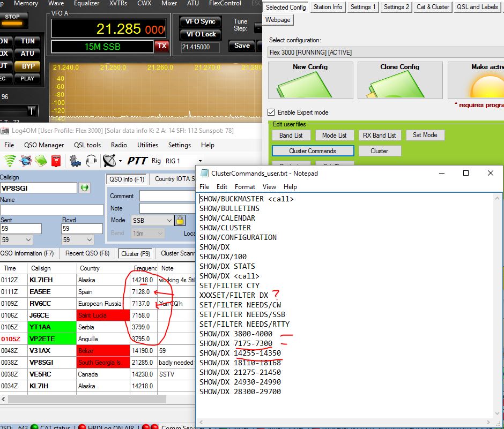Click the Callsign column header in cluster list
The height and width of the screenshot is (429, 504).
(x=52, y=268)
